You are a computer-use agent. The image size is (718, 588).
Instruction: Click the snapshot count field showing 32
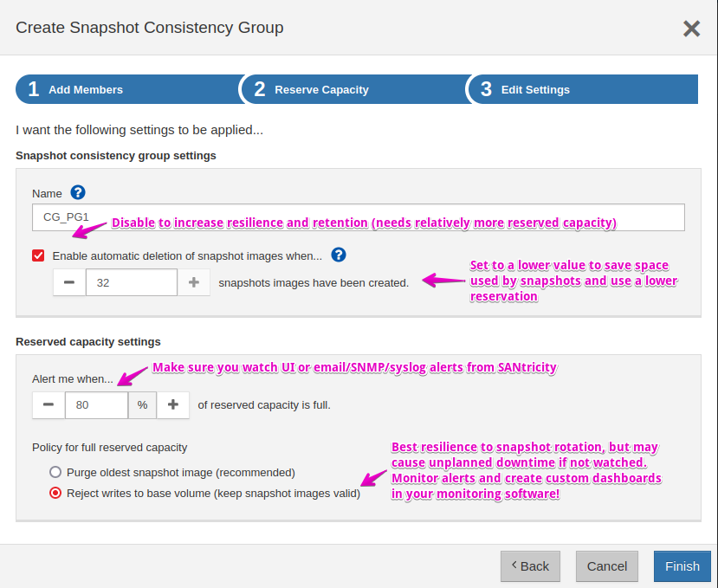coord(132,282)
